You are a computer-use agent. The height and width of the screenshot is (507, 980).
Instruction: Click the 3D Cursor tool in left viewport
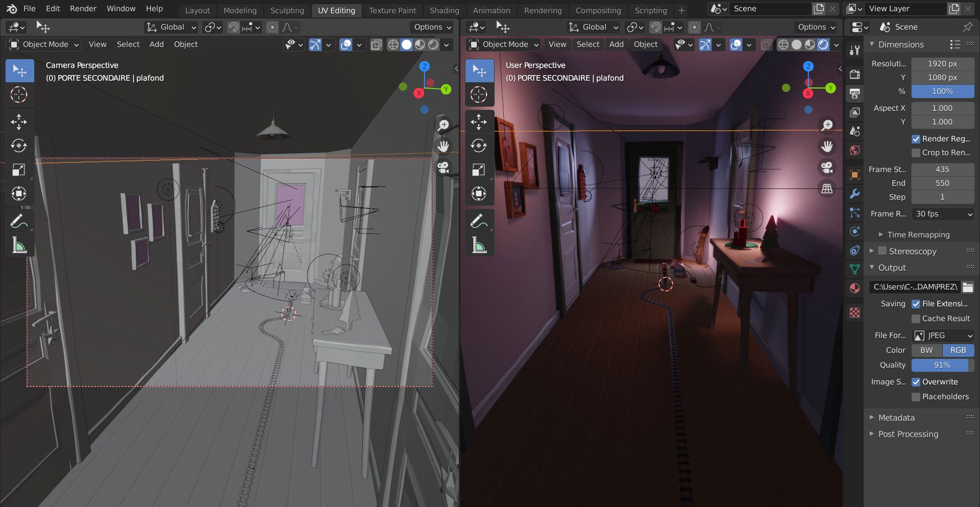[19, 94]
